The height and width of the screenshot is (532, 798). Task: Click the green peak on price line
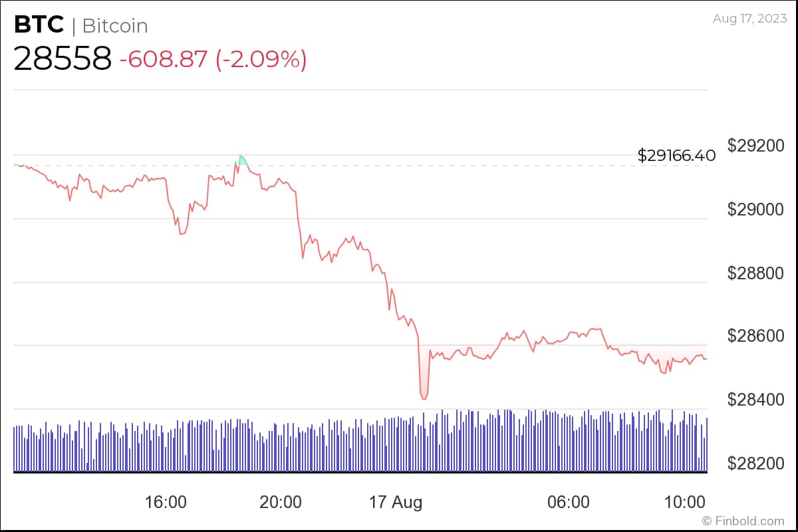241,160
